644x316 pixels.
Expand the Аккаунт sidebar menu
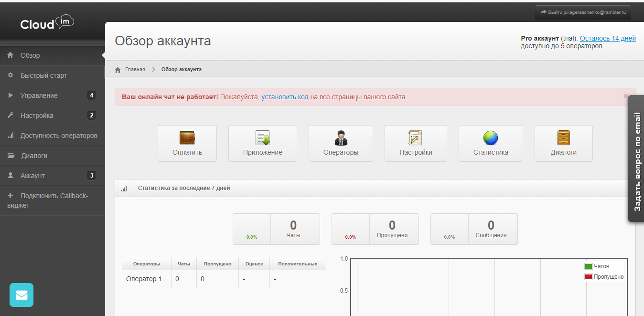tap(53, 176)
